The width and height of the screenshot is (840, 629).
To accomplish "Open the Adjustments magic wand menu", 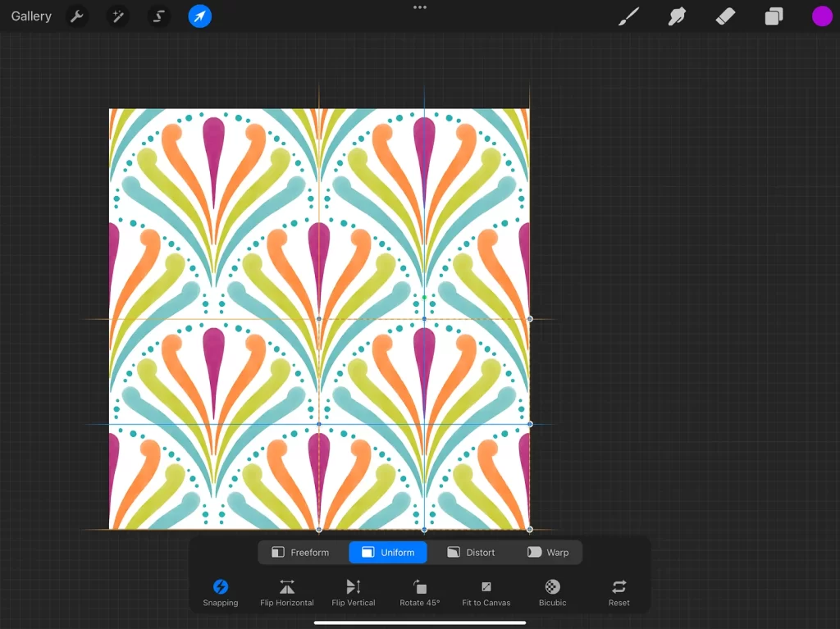I will 117,16.
